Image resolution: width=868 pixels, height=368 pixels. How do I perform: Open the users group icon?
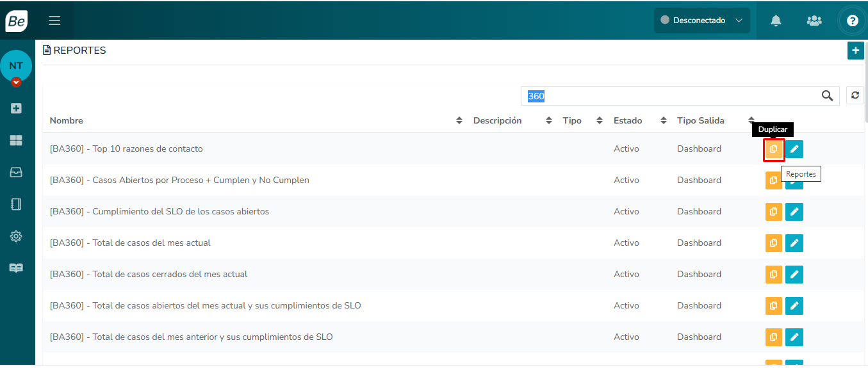click(x=814, y=20)
